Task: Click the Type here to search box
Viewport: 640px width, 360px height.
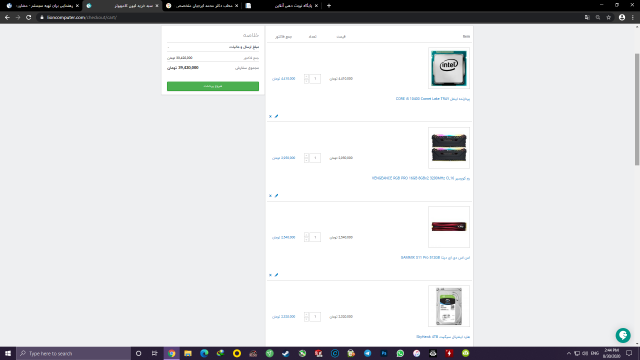Action: click(73, 353)
